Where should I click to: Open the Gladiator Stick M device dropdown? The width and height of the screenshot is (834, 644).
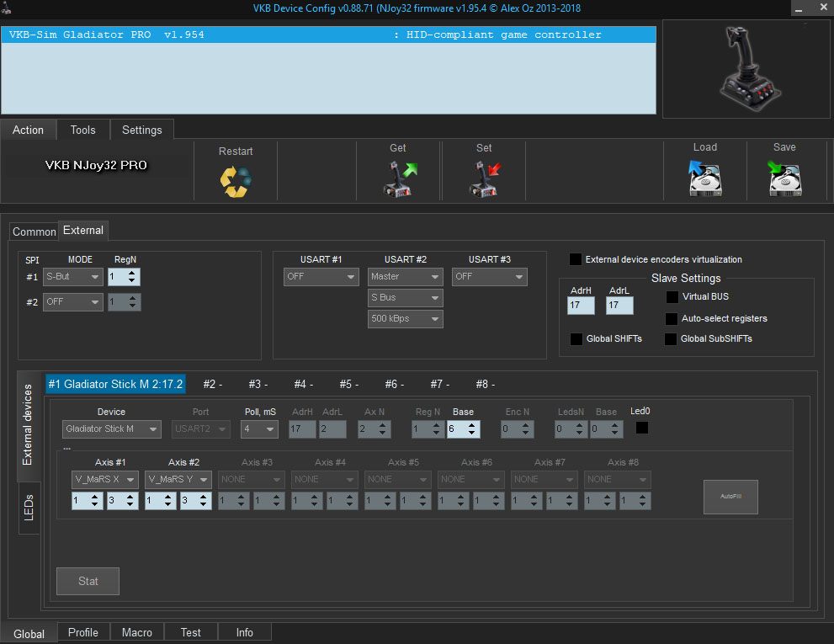click(x=112, y=429)
